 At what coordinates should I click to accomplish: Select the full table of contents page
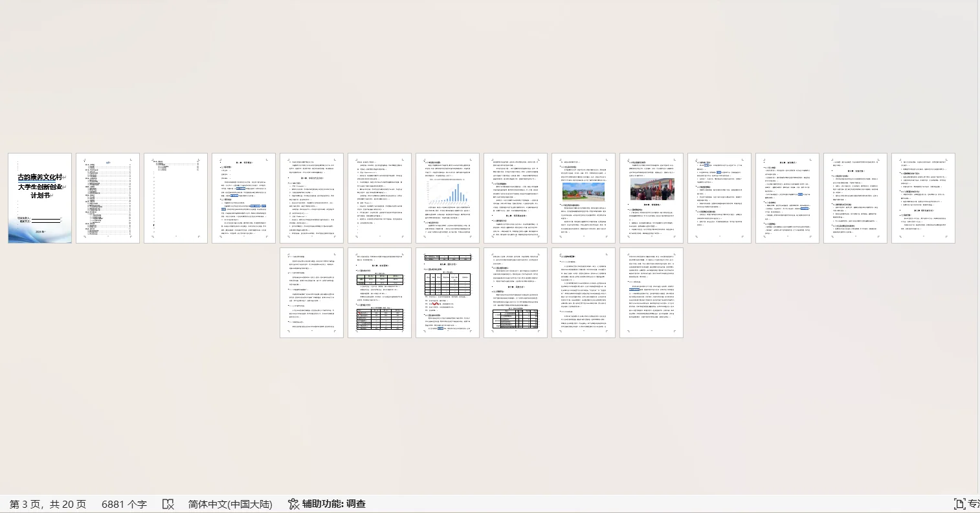108,198
